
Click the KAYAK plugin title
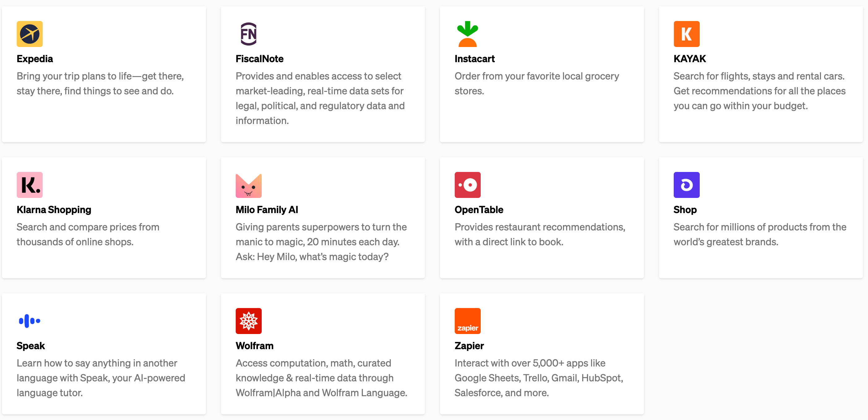point(690,58)
